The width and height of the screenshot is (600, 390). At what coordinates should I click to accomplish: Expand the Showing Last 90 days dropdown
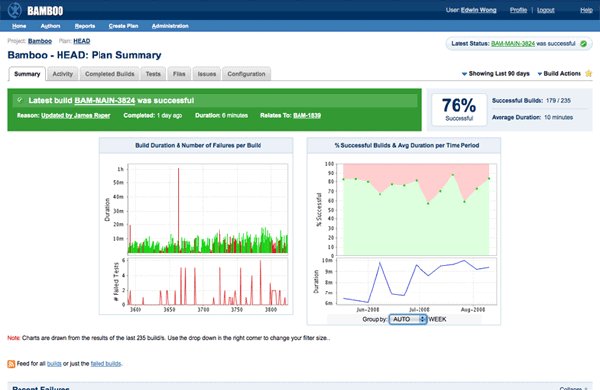[x=496, y=73]
